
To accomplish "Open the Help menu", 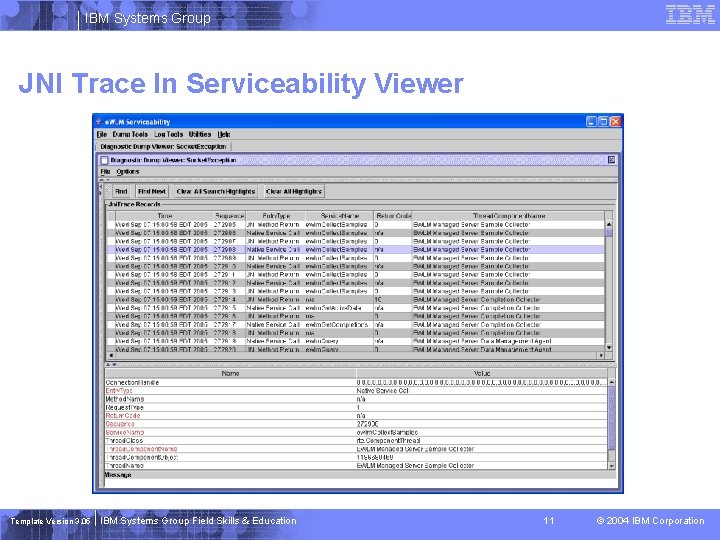I will 224,134.
